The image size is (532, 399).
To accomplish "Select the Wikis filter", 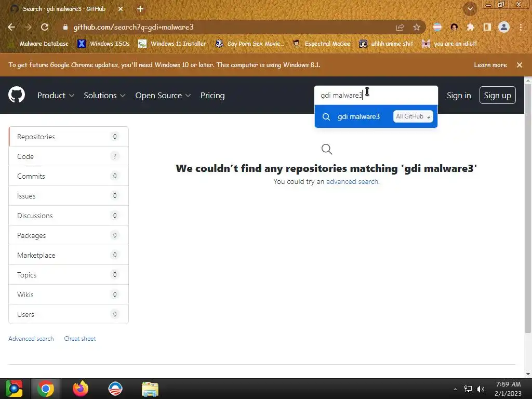I will (x=69, y=294).
